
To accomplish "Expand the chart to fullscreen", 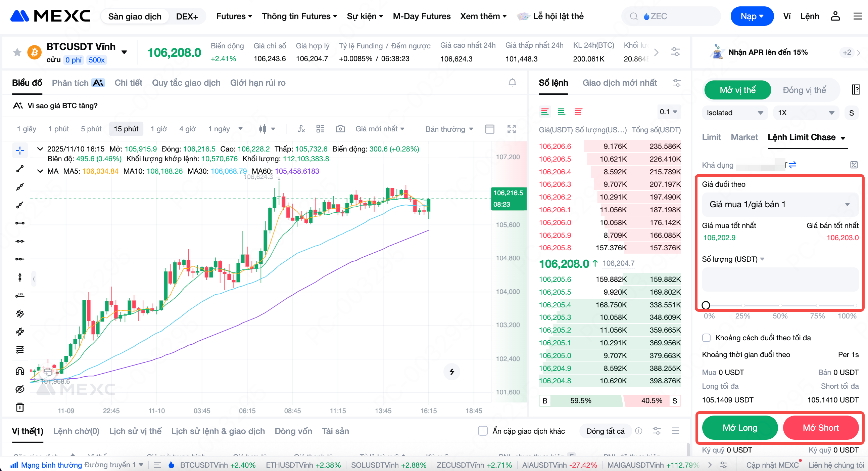I will pyautogui.click(x=511, y=129).
